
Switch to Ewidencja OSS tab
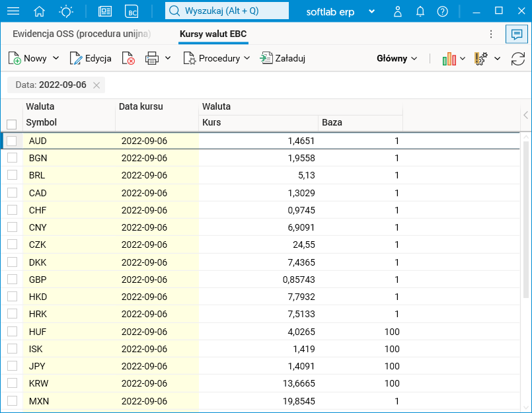pos(81,34)
